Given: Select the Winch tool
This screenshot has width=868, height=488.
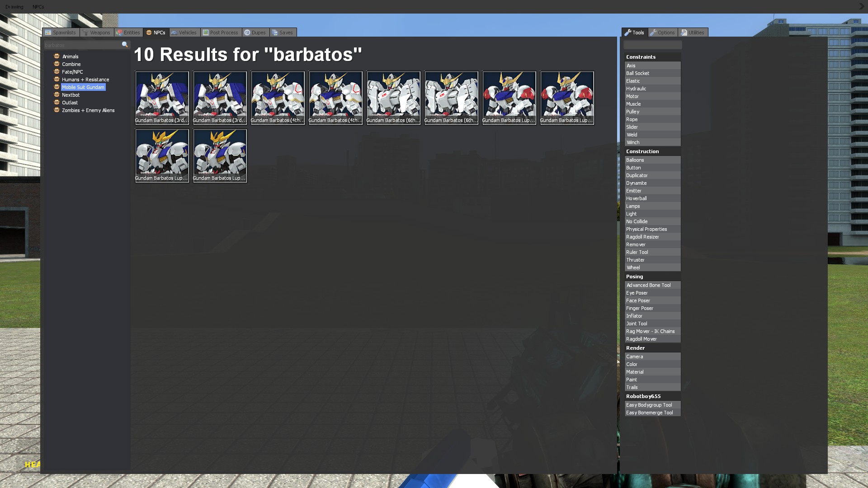Looking at the screenshot, I should [653, 142].
